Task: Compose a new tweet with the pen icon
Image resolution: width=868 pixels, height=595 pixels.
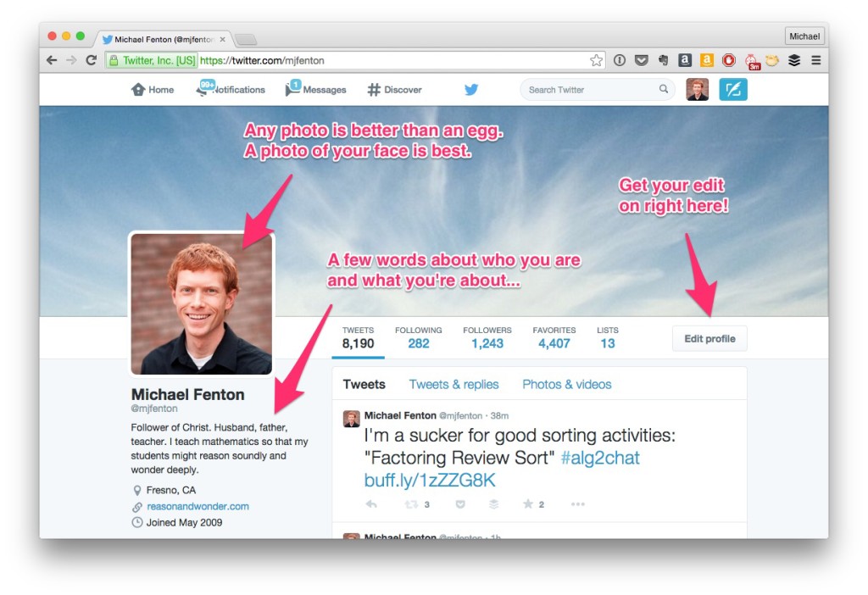Action: click(732, 88)
